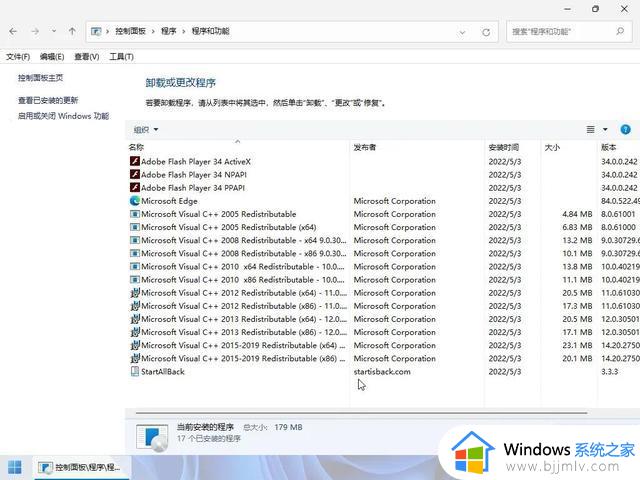Screen dimensions: 640x480
Task: Click Adobe Flash Player 34 NPAPI icon
Action: tap(135, 174)
